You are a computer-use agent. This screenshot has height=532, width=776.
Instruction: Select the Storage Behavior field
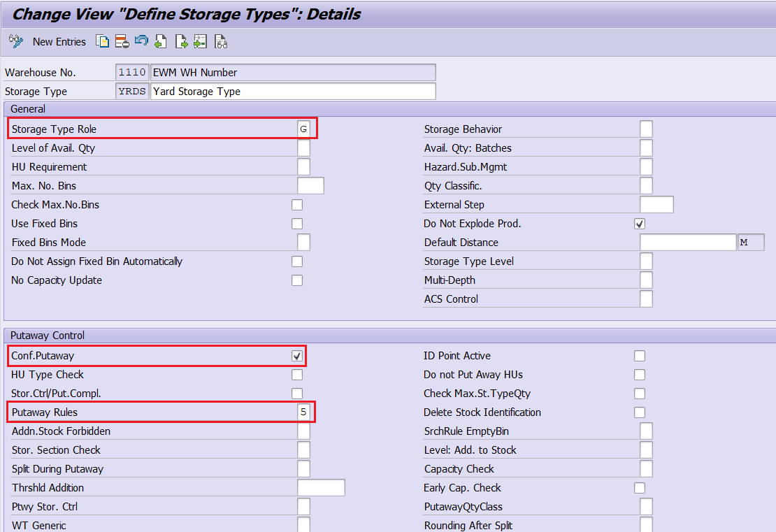[x=646, y=129]
